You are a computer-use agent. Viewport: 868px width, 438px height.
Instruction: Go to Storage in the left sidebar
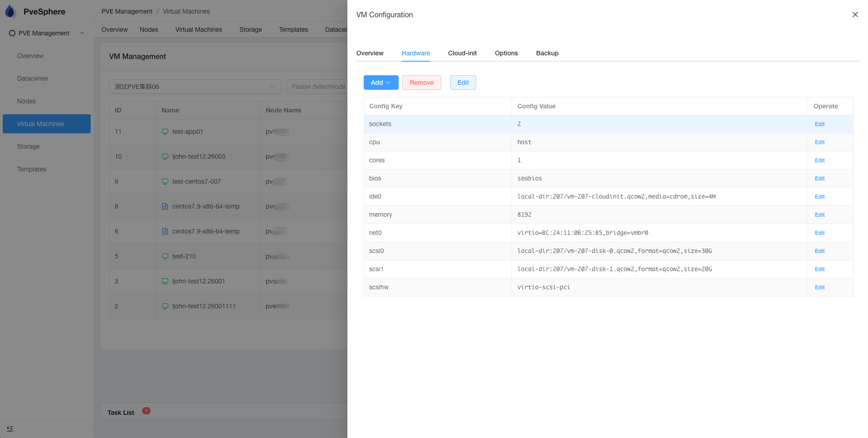28,146
